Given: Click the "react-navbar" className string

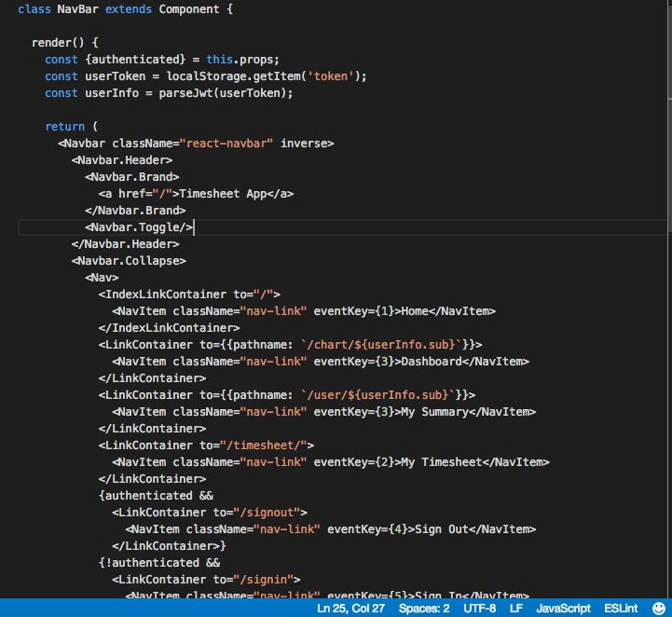Looking at the screenshot, I should point(227,144).
